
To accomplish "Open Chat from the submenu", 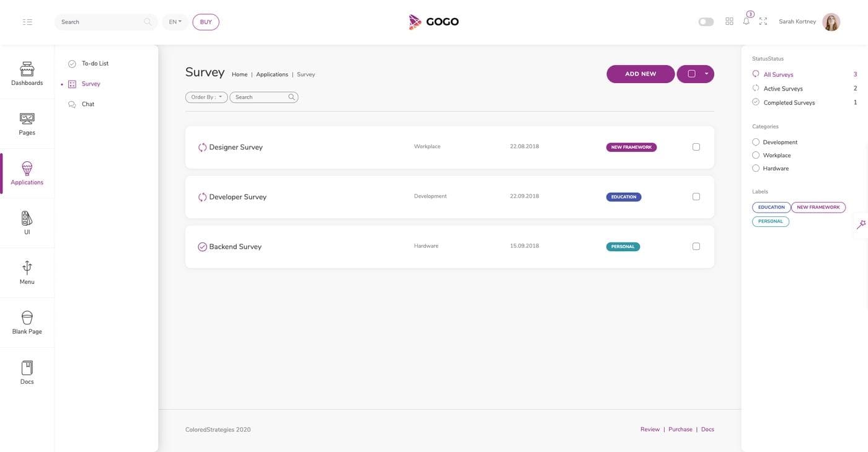I will point(88,104).
